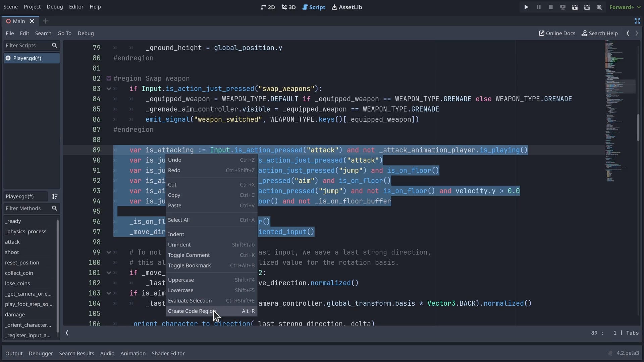Viewport: 644px width, 362px height.
Task: Select Toggle Comment from the context menu
Action: pyautogui.click(x=189, y=255)
